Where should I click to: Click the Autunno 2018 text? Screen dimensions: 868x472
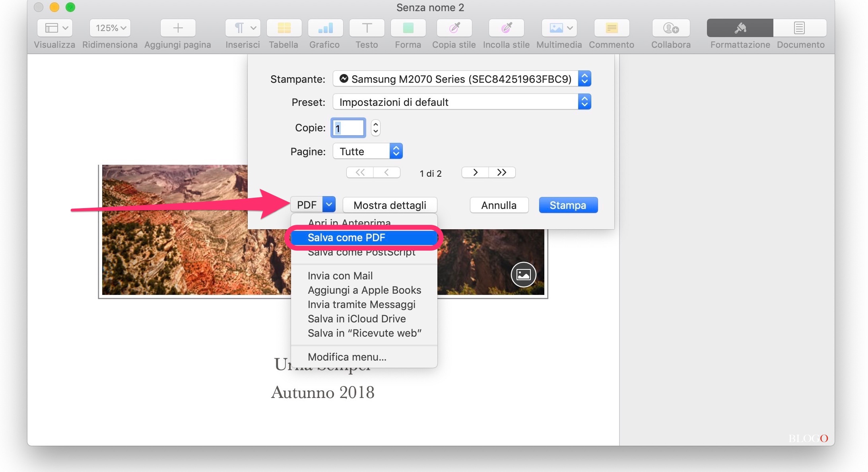coord(323,392)
